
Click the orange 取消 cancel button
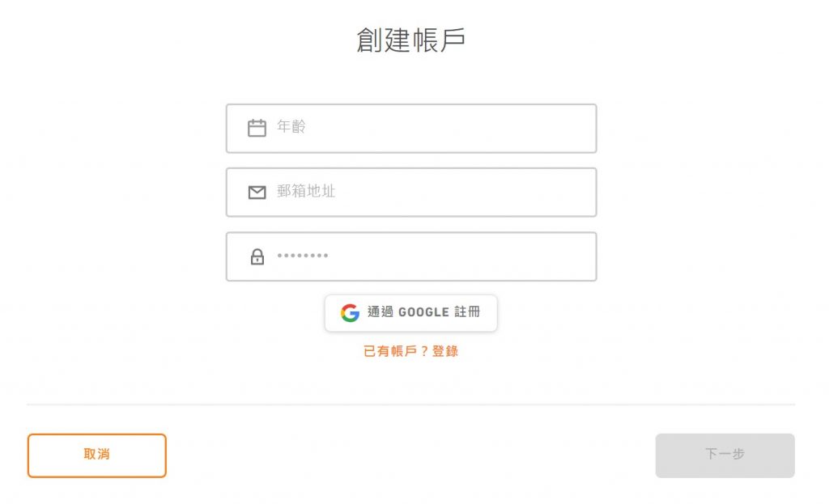click(x=97, y=455)
